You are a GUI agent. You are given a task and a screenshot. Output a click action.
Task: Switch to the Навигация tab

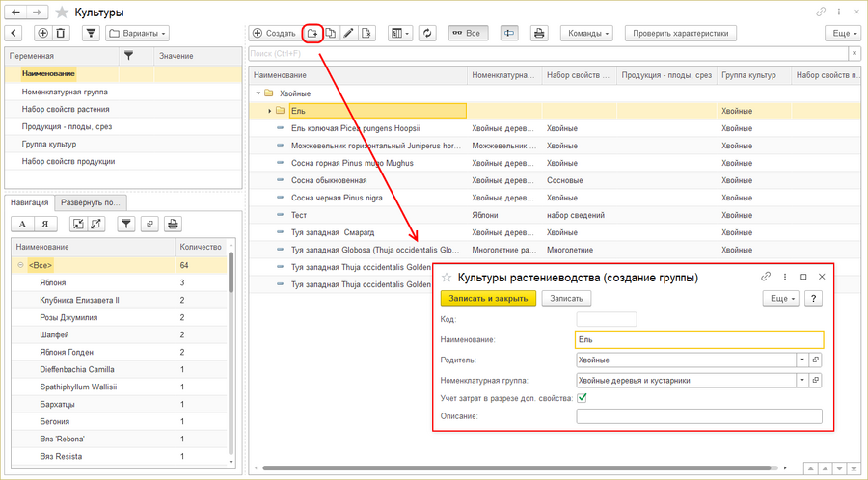tap(29, 202)
